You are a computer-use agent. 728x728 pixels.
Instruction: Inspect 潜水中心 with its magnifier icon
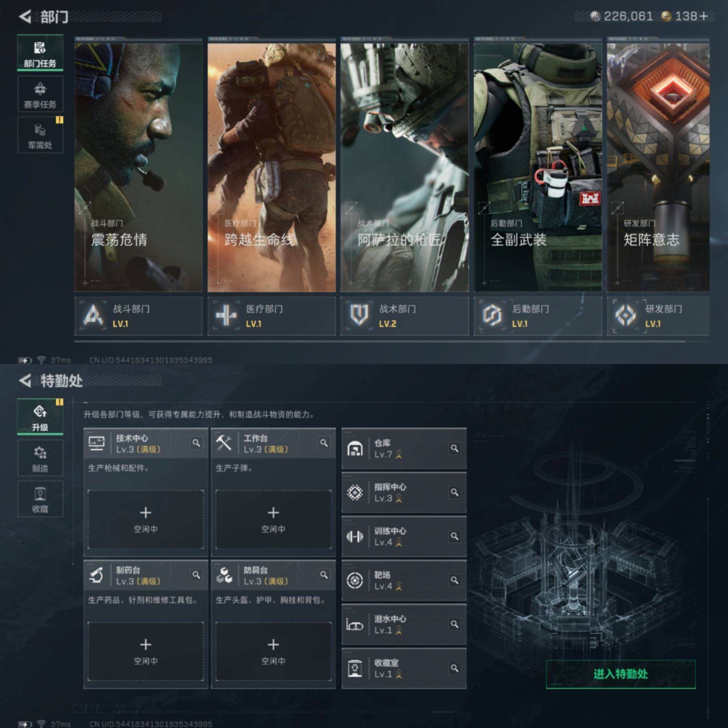click(454, 624)
